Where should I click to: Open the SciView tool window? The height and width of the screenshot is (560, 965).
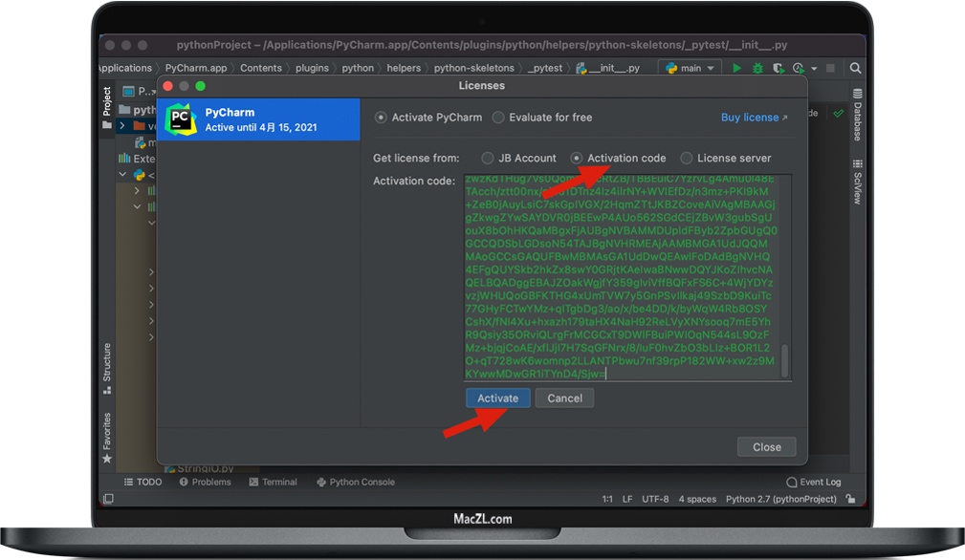tap(857, 182)
